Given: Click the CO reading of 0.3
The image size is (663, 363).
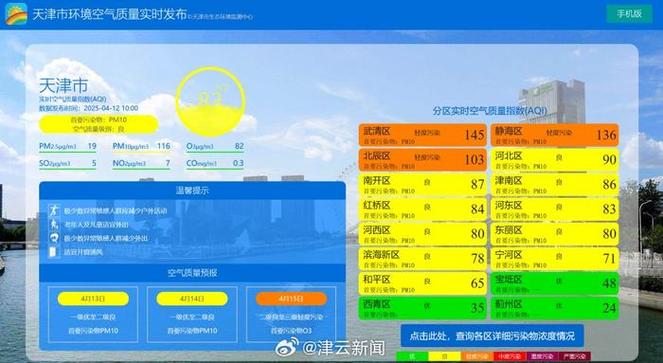Looking at the screenshot, I should 215,164.
